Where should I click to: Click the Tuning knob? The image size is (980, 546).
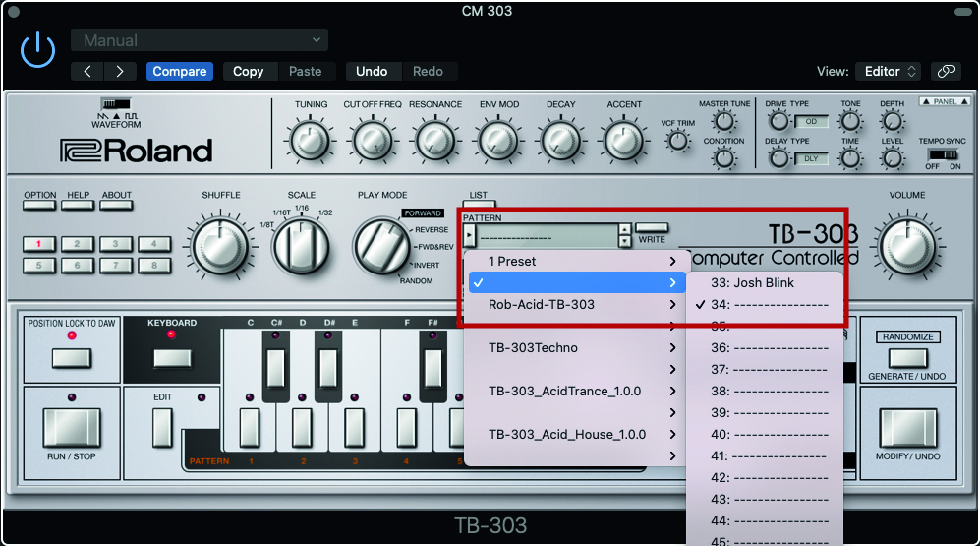pos(311,140)
